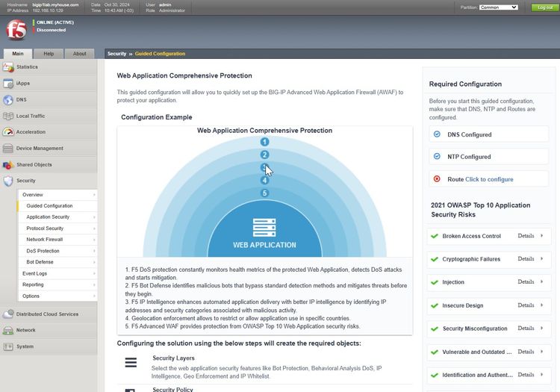Click the Acceleration gauge icon
The width and height of the screenshot is (560, 392).
click(8, 131)
